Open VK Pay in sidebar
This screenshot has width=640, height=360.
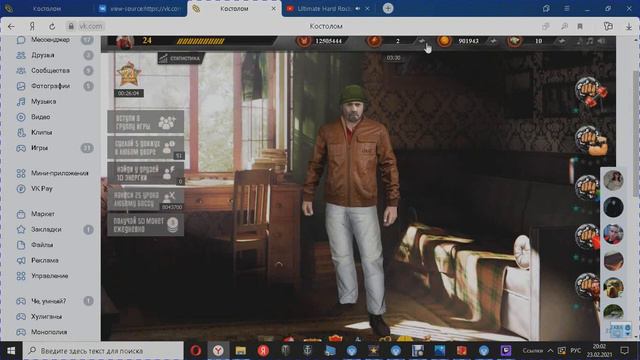[42, 189]
